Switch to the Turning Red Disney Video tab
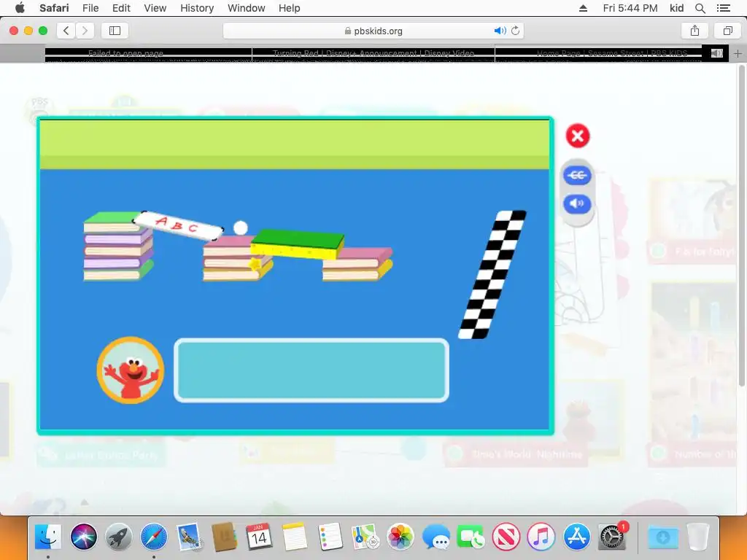This screenshot has width=747, height=560. pyautogui.click(x=373, y=53)
